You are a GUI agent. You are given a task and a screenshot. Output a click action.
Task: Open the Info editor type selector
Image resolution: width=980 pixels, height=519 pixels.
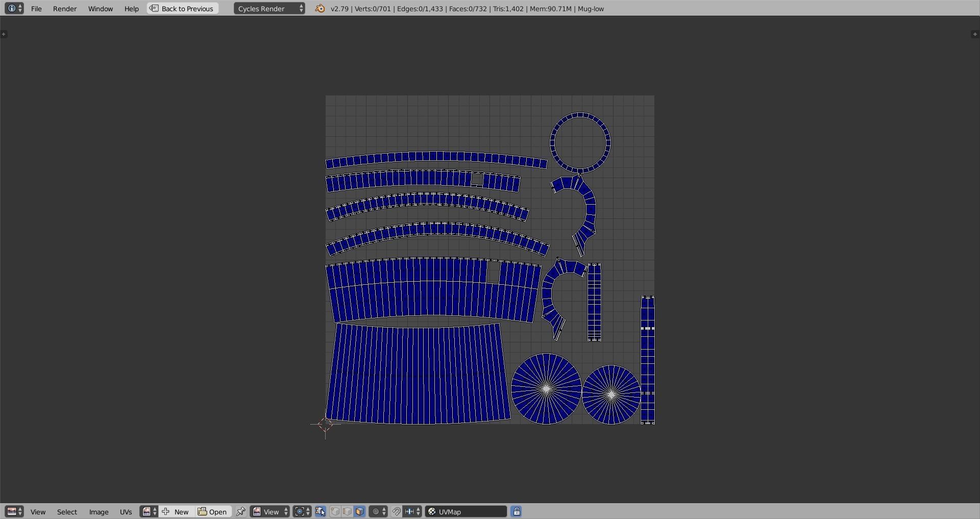click(x=14, y=9)
